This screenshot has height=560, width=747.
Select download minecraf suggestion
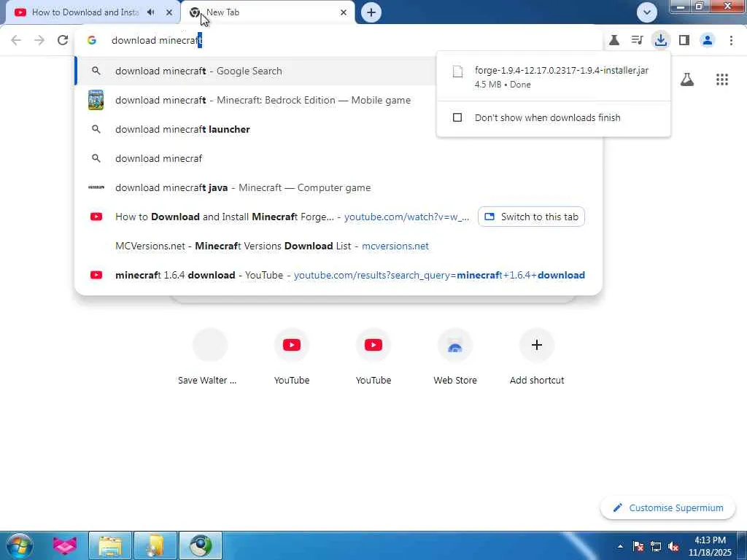(338, 158)
